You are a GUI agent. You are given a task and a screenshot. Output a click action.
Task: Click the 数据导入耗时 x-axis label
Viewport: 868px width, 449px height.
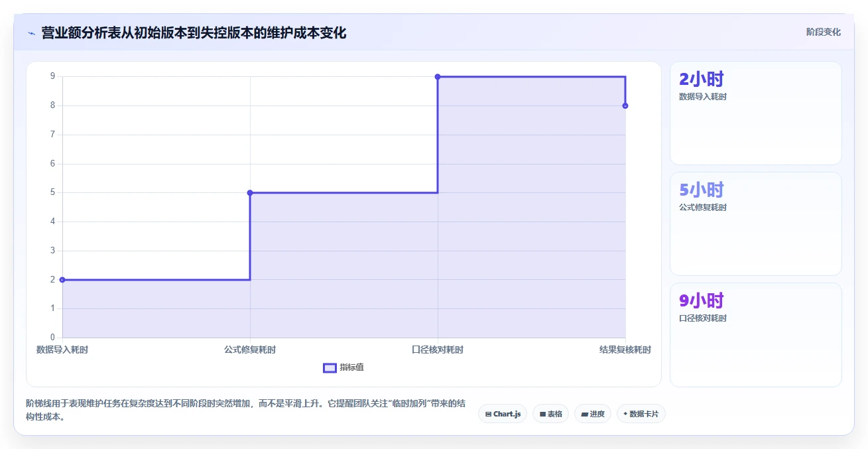[x=62, y=350]
